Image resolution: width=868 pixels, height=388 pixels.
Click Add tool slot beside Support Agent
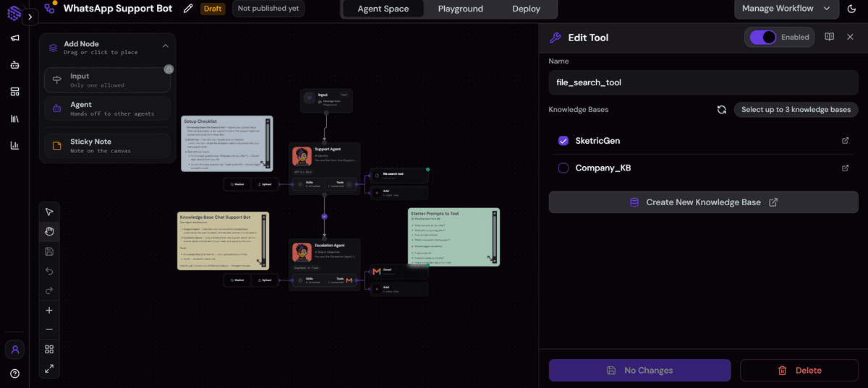click(399, 193)
